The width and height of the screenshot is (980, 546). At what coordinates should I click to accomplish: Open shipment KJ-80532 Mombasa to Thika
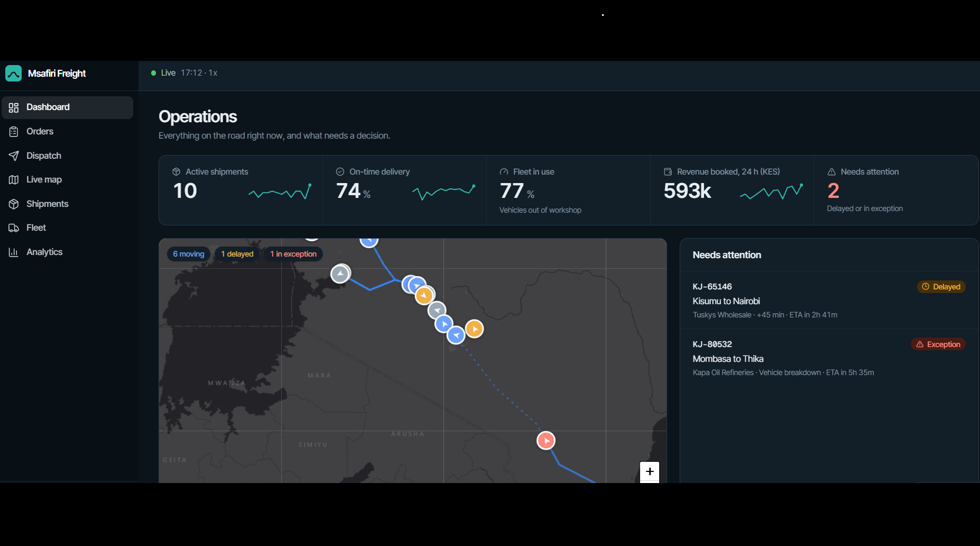829,358
